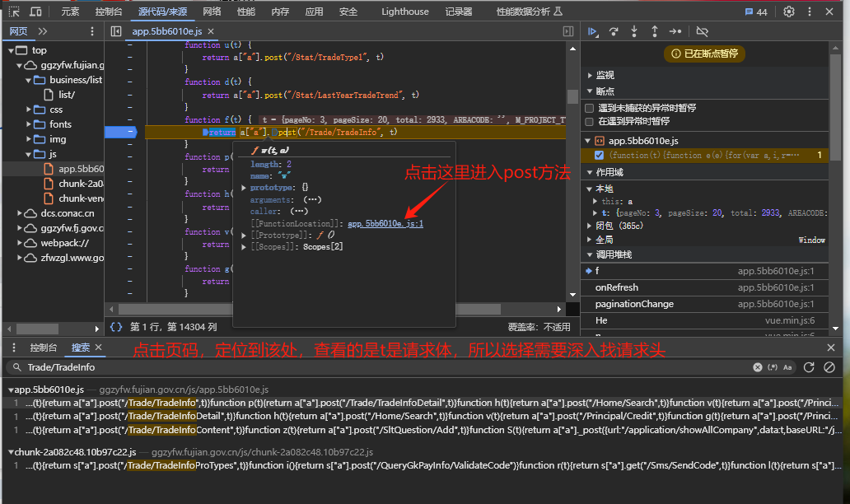This screenshot has width=850, height=504.
Task: Toggle match case Aa option
Action: [787, 367]
